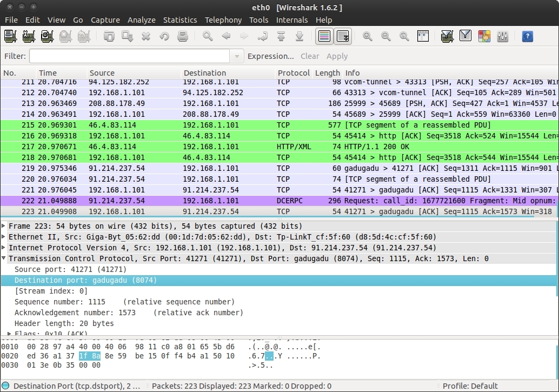
Task: Start a new live capture
Action: [x=48, y=36]
